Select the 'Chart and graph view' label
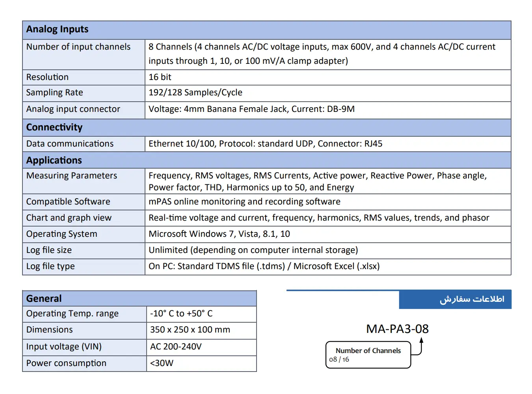The width and height of the screenshot is (532, 394). point(69,218)
